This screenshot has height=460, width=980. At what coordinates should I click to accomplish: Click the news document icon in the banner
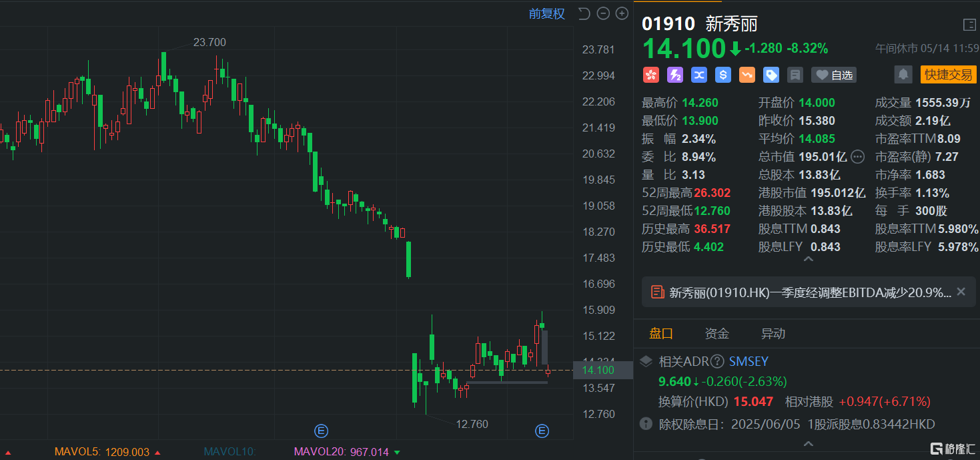657,292
